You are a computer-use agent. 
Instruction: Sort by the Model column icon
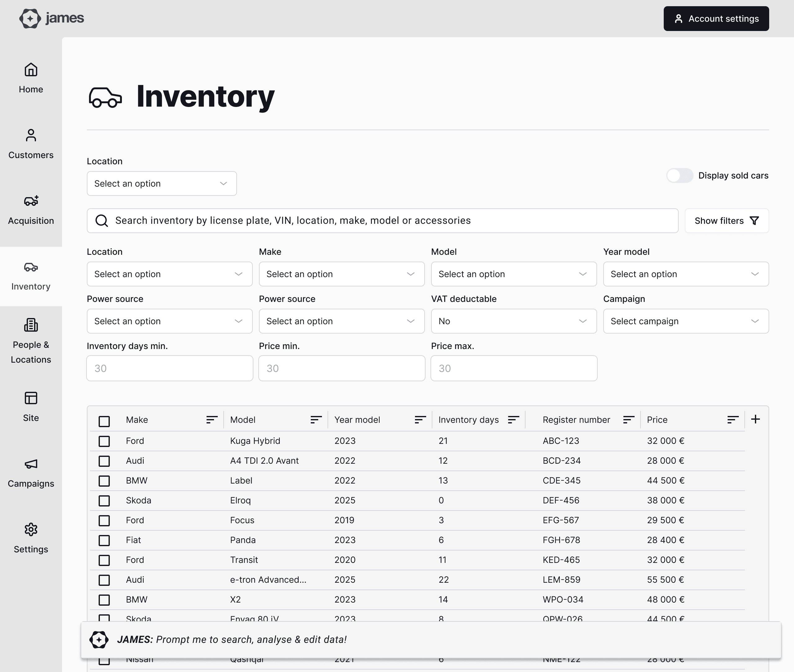[316, 420]
